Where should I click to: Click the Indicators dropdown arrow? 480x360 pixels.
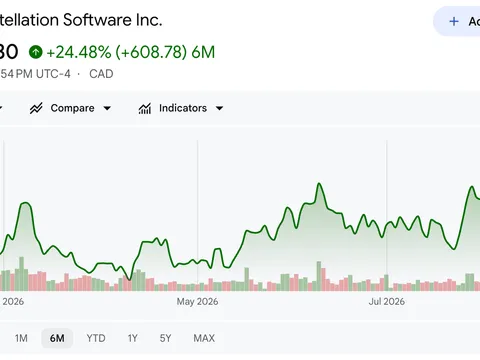[x=219, y=108]
